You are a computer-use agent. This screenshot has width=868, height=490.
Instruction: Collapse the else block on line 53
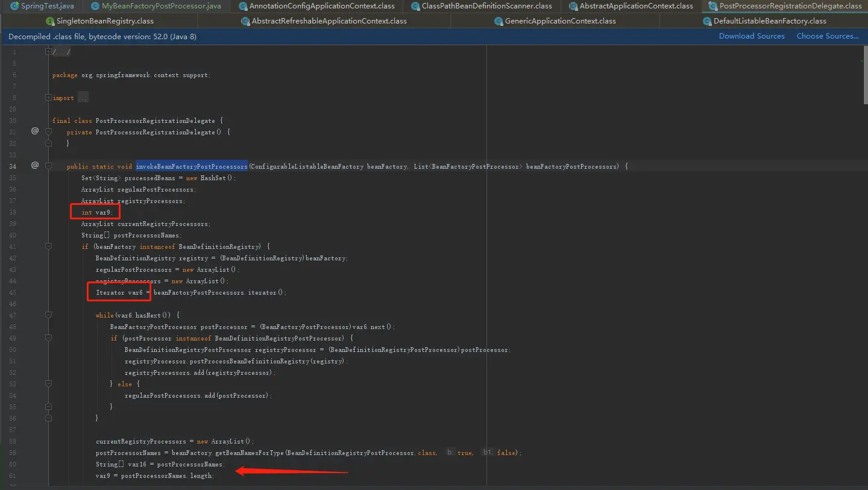[49, 384]
